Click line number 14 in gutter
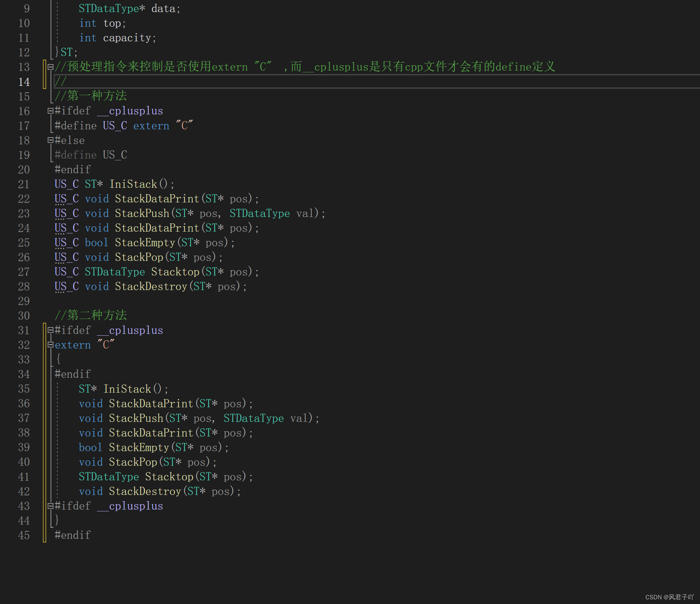 [24, 82]
